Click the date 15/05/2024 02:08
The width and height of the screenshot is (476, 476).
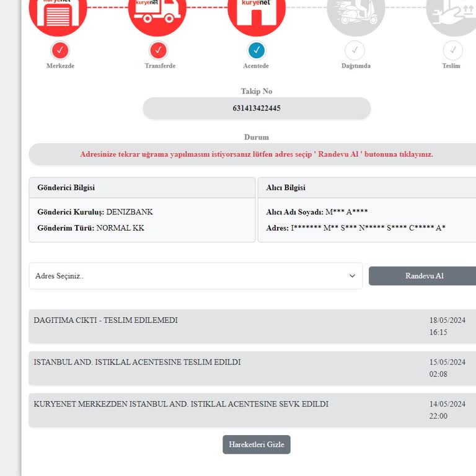pyautogui.click(x=447, y=368)
